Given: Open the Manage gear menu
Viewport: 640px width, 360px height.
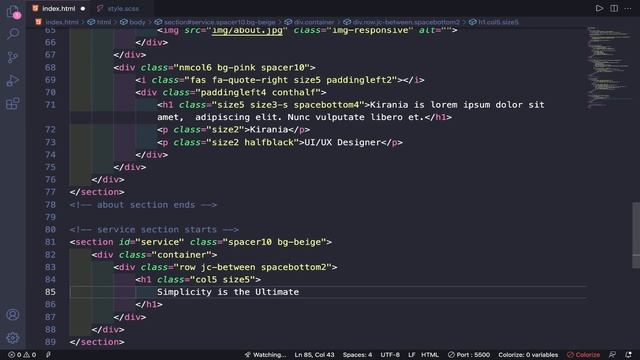Looking at the screenshot, I should [13, 338].
